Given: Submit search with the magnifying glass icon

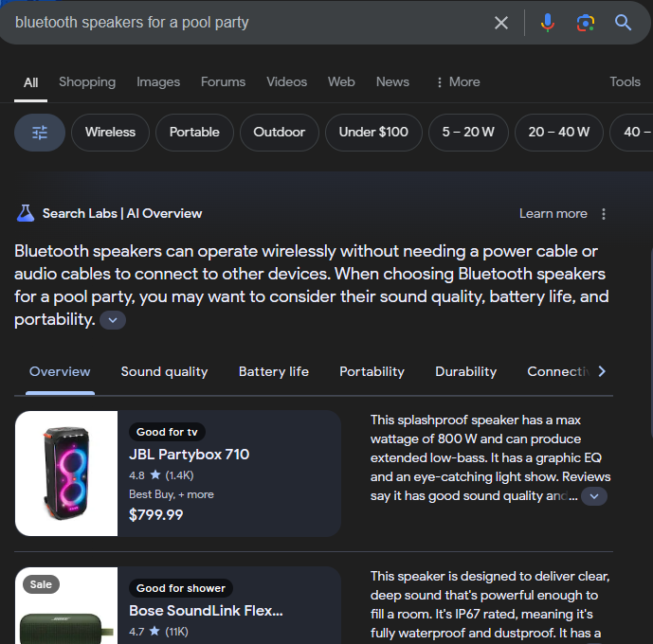Looking at the screenshot, I should coord(623,23).
